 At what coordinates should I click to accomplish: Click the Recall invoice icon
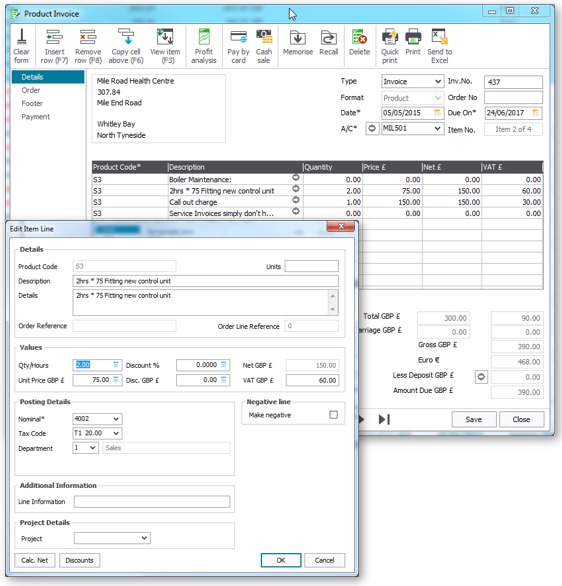pos(328,42)
